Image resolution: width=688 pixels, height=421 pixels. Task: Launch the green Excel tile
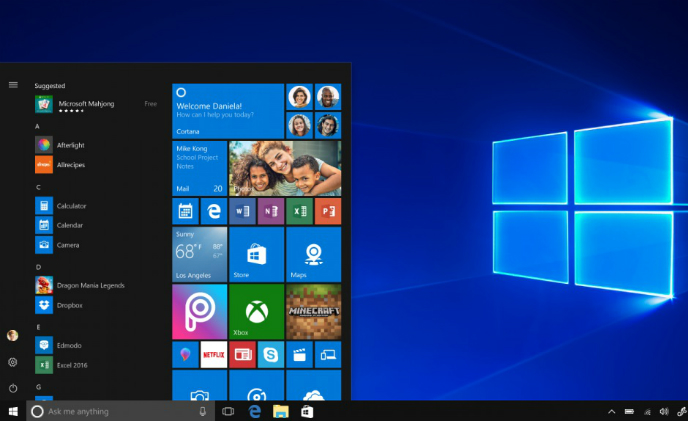[x=299, y=211]
